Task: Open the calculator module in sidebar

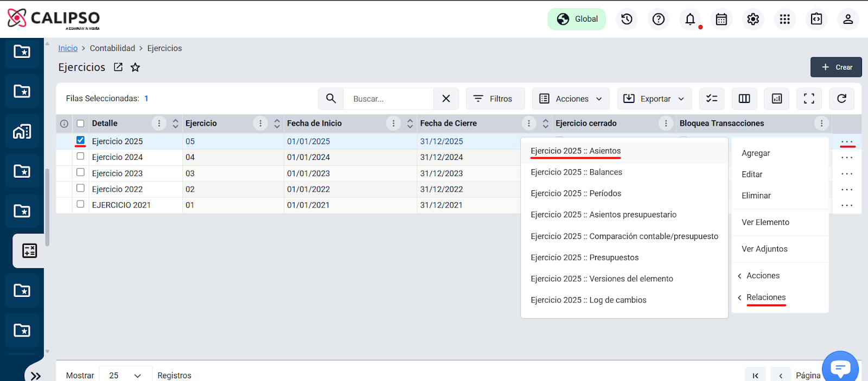Action: [x=29, y=250]
